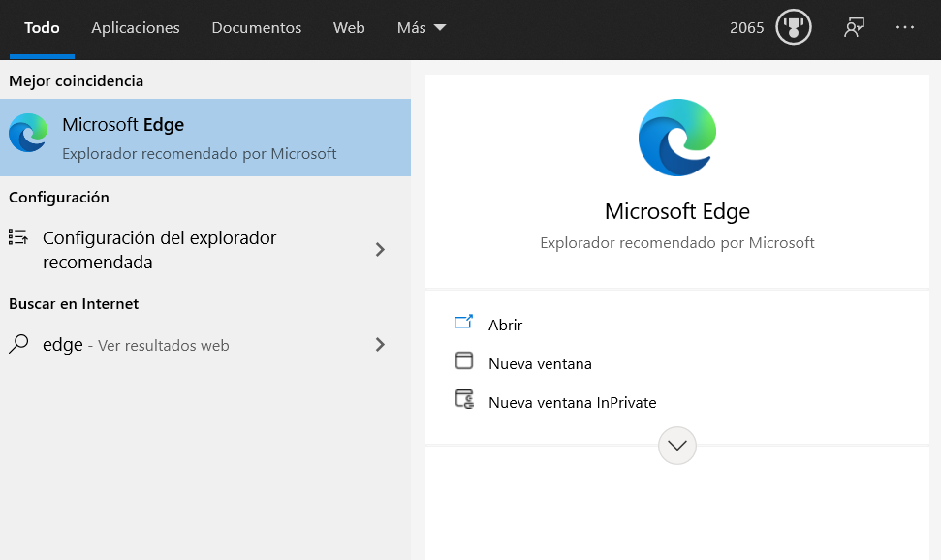Click the Mejor coincidencia heading
941x560 pixels.
[x=77, y=81]
